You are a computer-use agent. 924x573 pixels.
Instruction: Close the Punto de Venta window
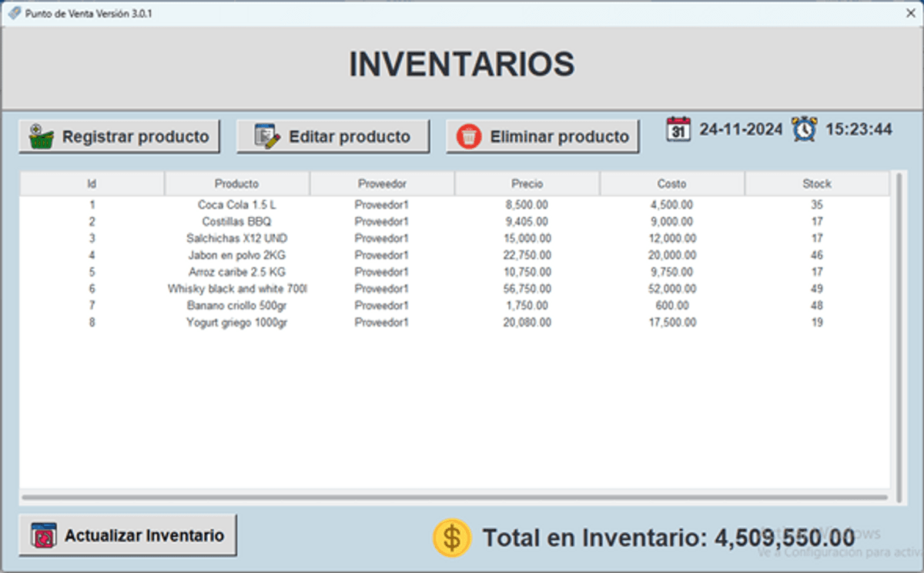click(910, 13)
